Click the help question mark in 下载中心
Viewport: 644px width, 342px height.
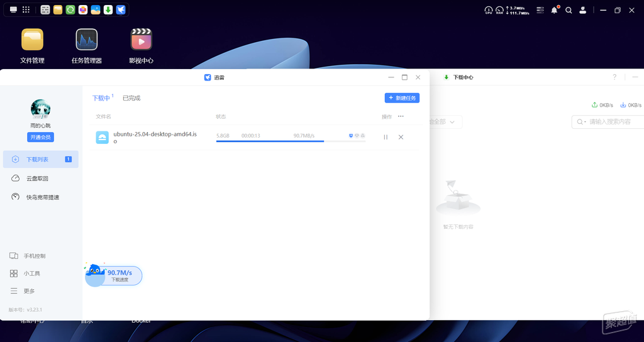click(614, 77)
